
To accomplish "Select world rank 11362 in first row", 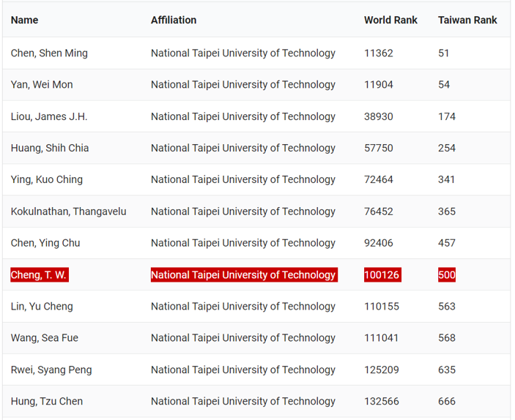I will [x=379, y=53].
